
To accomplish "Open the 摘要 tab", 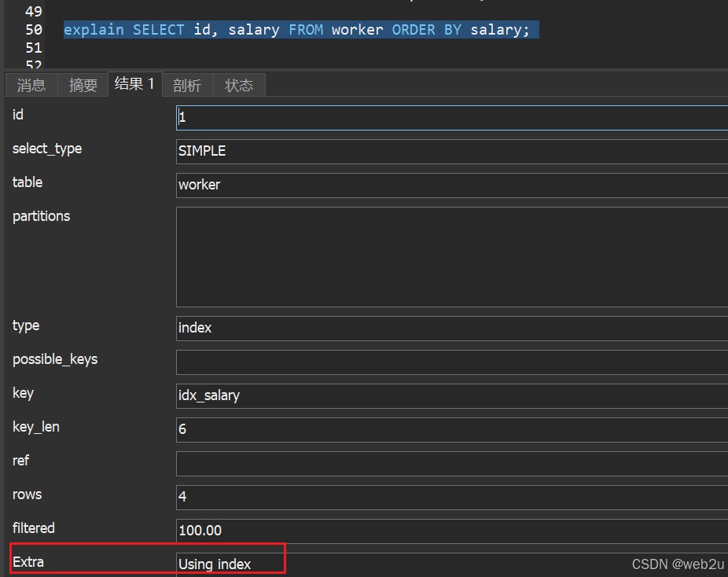I will pyautogui.click(x=83, y=85).
